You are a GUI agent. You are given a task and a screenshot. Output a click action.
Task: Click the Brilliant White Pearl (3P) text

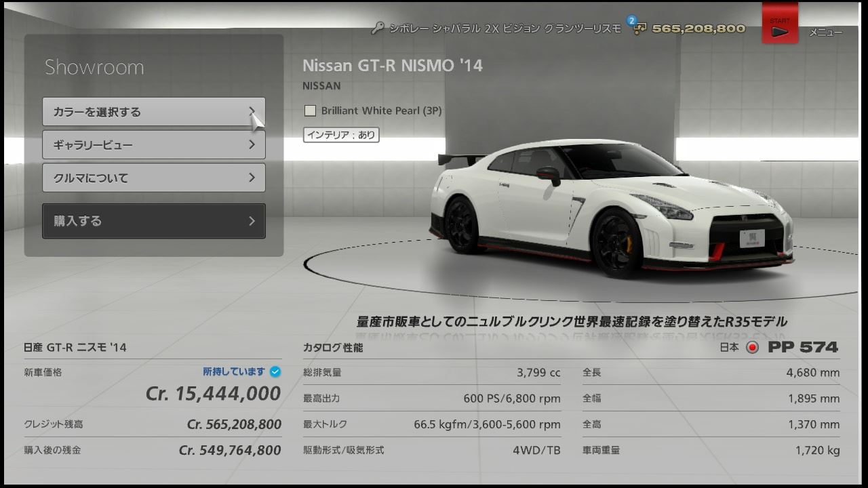[x=381, y=110]
